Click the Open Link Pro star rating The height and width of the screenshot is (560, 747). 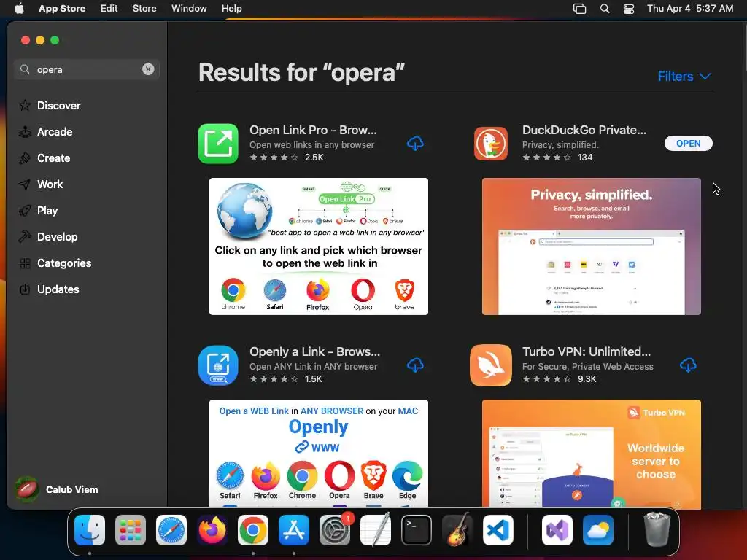click(274, 157)
